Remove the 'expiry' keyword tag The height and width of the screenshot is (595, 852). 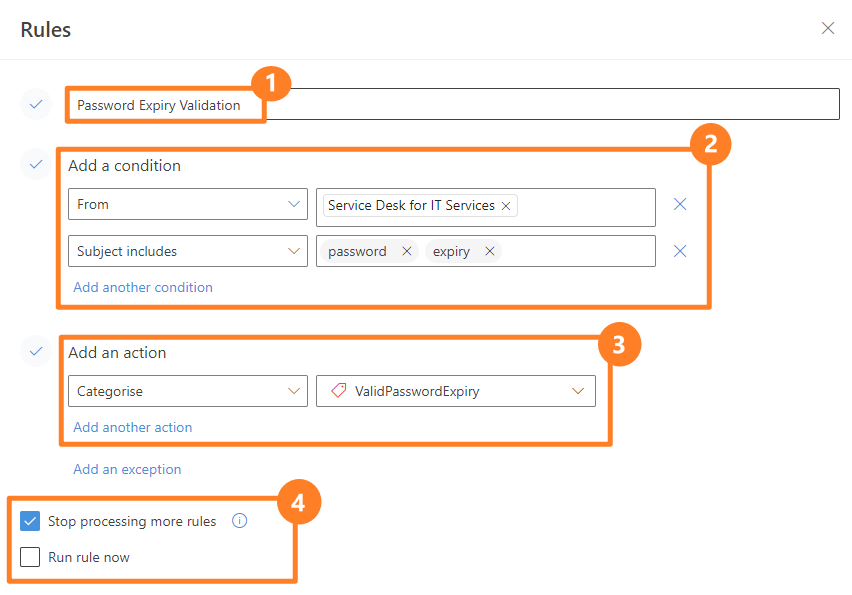[x=490, y=251]
